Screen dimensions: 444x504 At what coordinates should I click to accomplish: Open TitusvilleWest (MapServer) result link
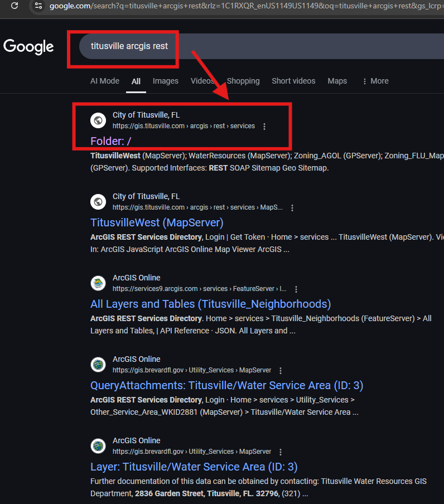(x=157, y=222)
